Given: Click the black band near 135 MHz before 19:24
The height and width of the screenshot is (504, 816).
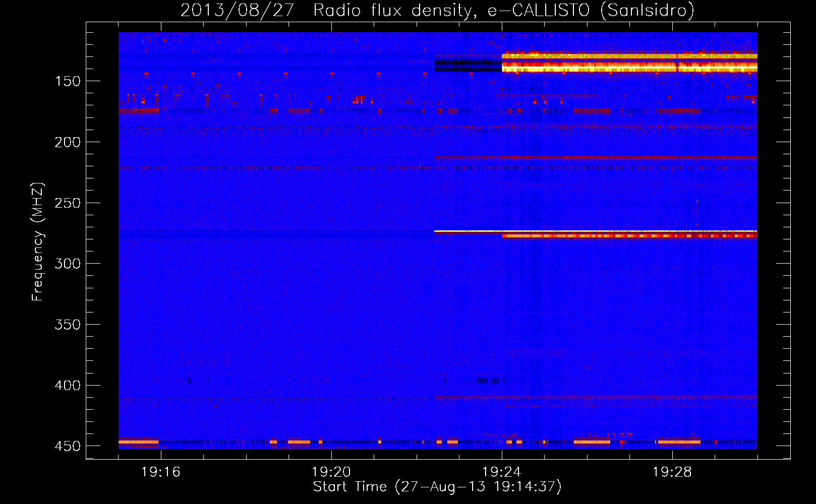Looking at the screenshot, I should point(468,66).
